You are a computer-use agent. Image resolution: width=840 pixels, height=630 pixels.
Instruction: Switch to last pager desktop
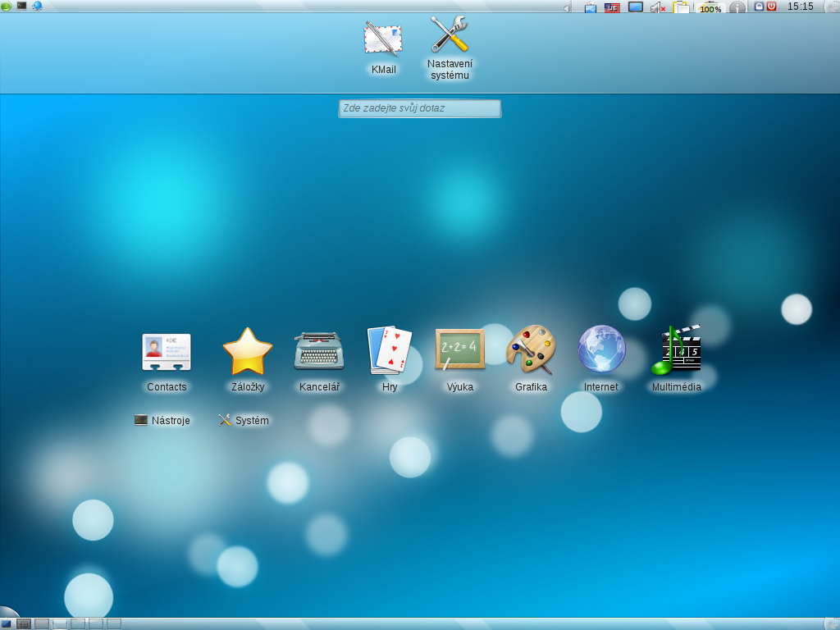coord(114,624)
